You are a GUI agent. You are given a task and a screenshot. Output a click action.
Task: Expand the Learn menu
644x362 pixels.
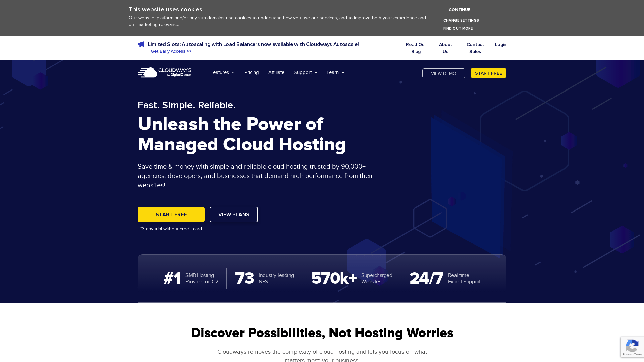click(333, 72)
